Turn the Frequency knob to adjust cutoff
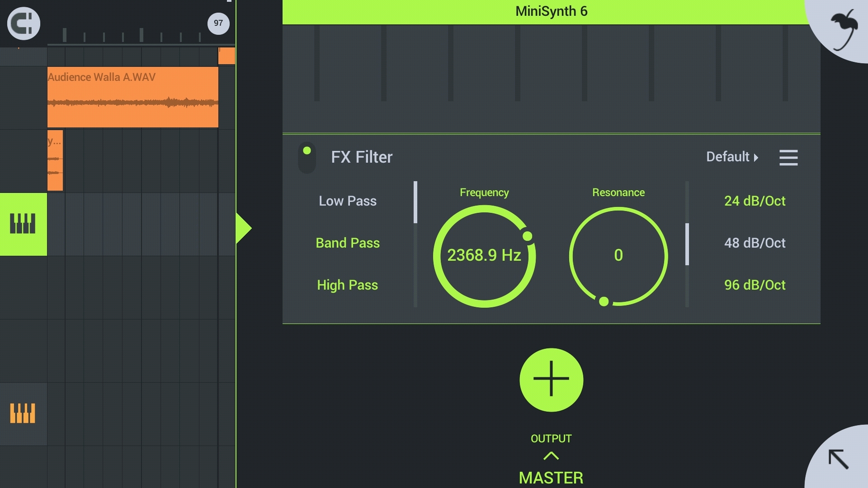This screenshot has width=868, height=488. pyautogui.click(x=485, y=255)
